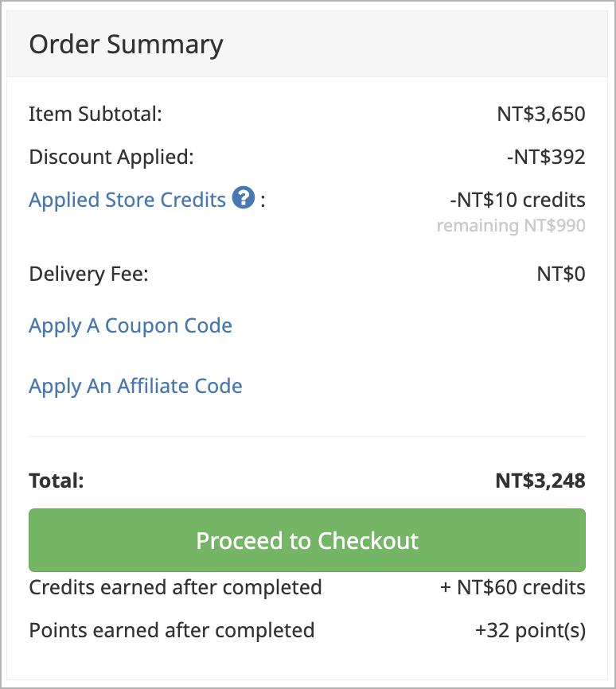
Task: Select the +32 point(s) value
Action: (530, 631)
